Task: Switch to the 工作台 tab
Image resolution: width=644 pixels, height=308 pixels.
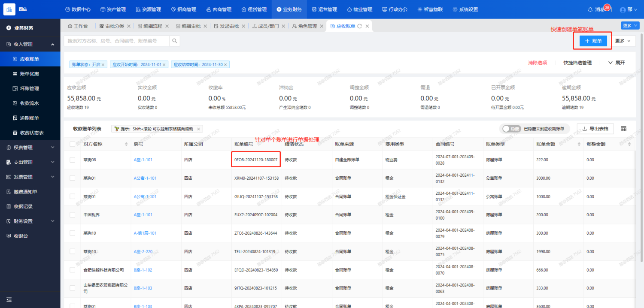Action: click(78, 26)
